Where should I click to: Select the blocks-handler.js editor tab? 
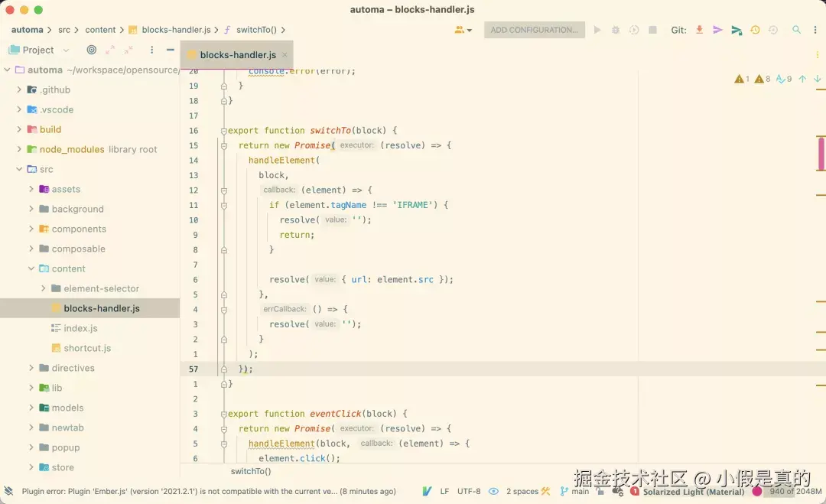[238, 55]
